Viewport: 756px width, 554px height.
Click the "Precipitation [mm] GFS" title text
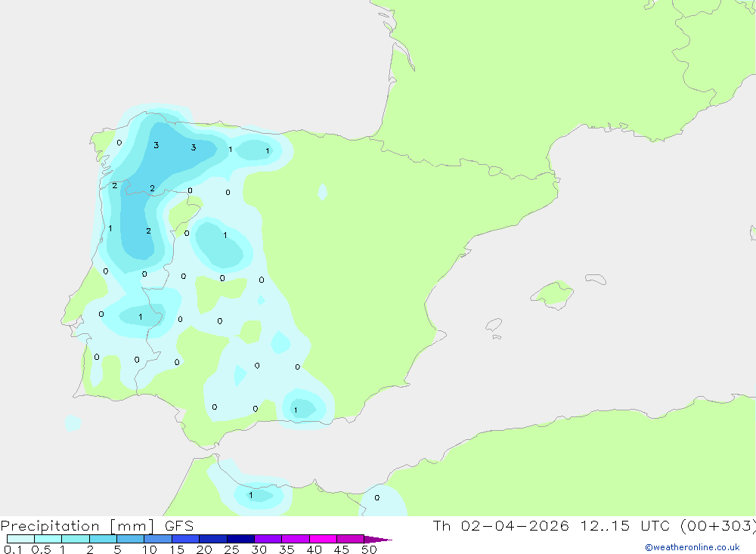tap(97, 526)
